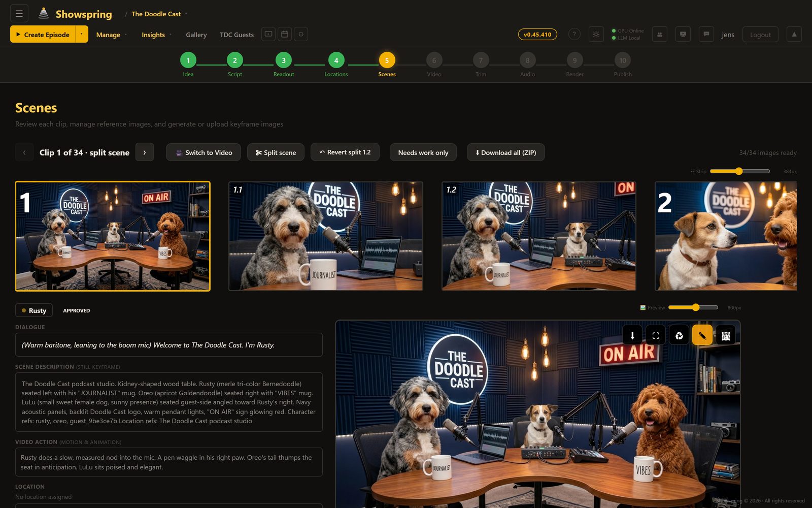Open the hamburger sidebar menu
This screenshot has height=508, width=812.
coord(19,14)
